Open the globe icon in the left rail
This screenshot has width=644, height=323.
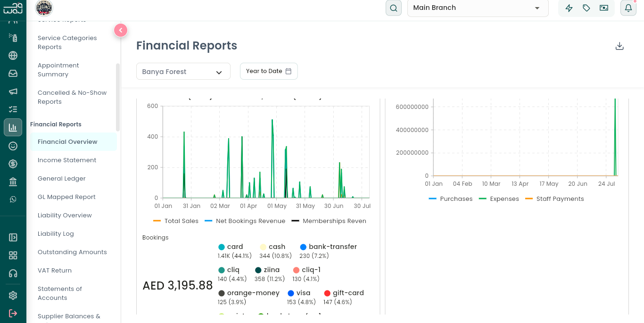click(13, 56)
